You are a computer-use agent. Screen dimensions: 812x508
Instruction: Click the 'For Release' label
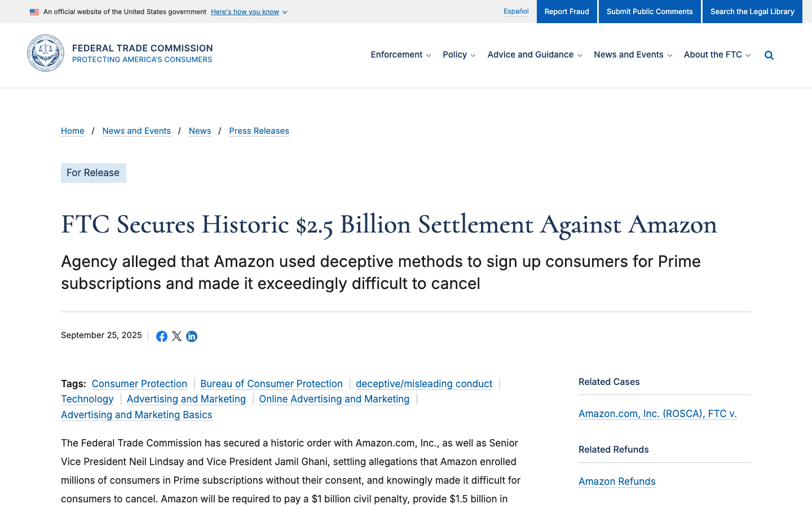click(94, 173)
